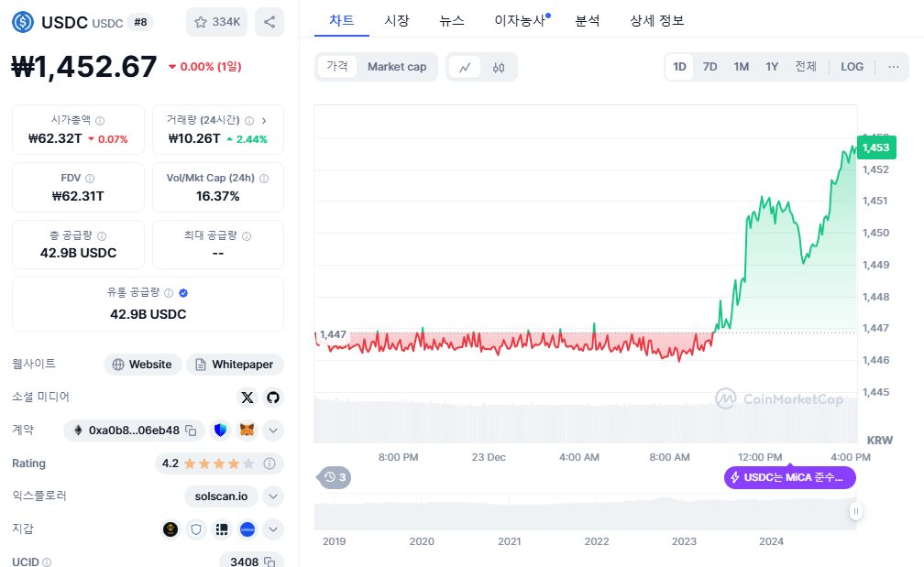Switch chart to 가격 view
Viewport: 924px width, 567px height.
pos(337,67)
